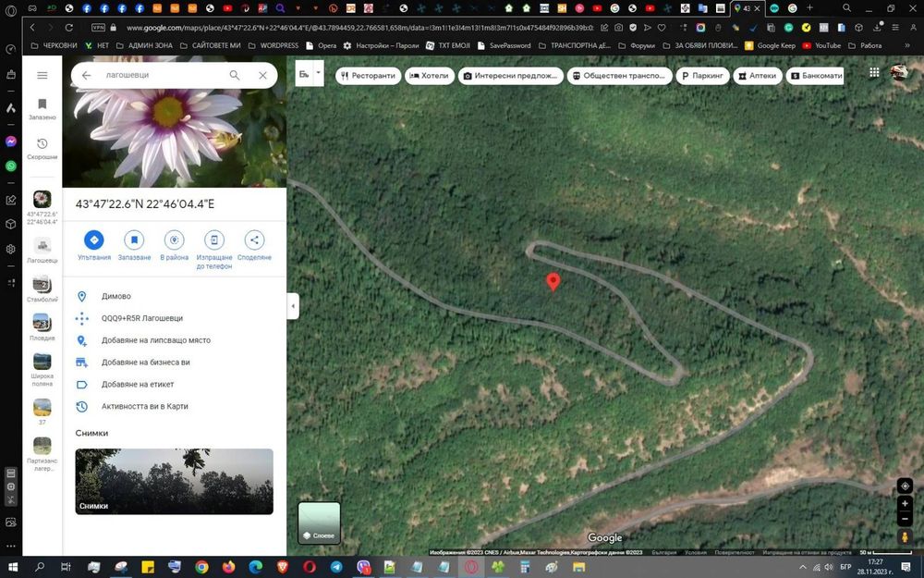Click the Share (Споделяне) icon
The width and height of the screenshot is (924, 578).
pos(254,240)
